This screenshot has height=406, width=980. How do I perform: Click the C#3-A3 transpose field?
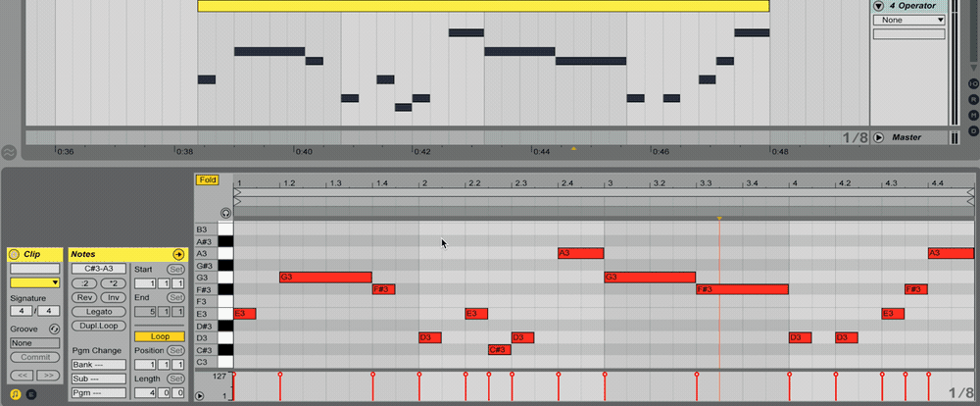coord(99,269)
